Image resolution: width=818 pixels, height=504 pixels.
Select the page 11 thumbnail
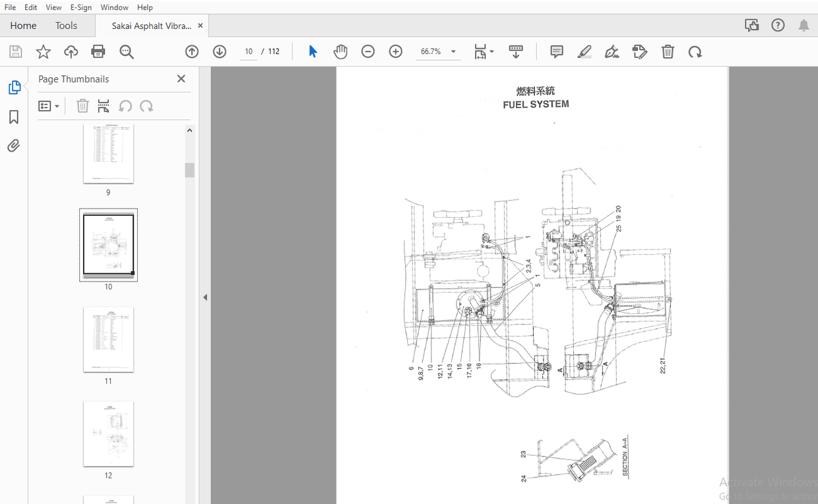(x=108, y=340)
